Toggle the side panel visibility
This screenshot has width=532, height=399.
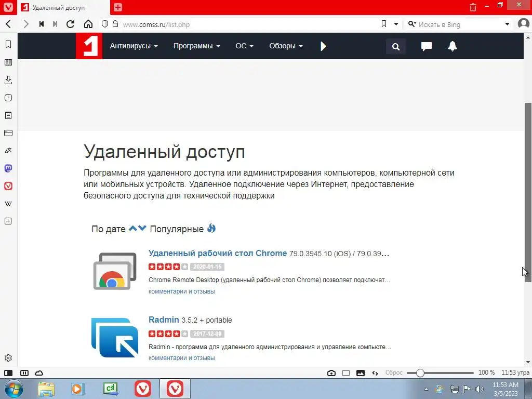point(8,373)
